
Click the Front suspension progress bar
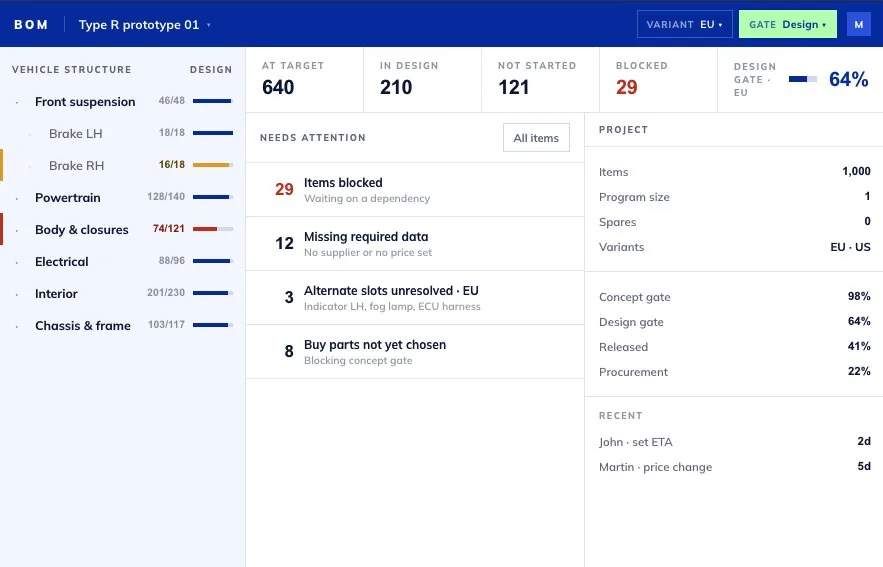point(213,101)
